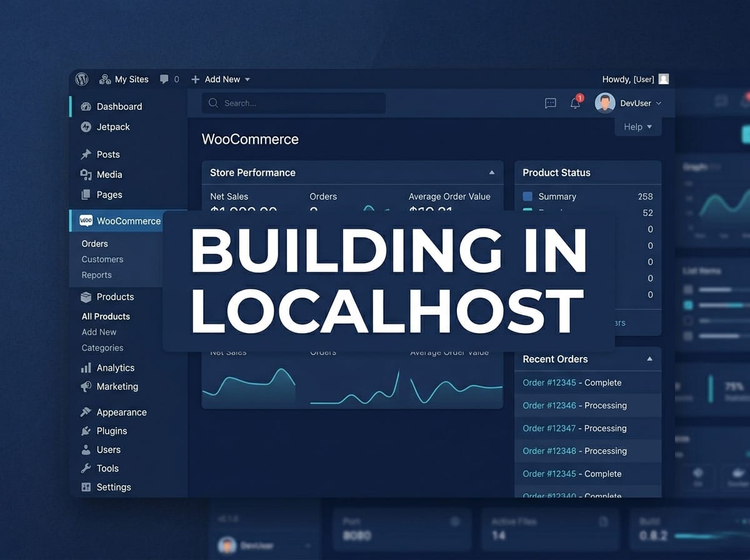The height and width of the screenshot is (560, 750).
Task: Expand the DevUser dropdown chevron
Action: click(659, 104)
